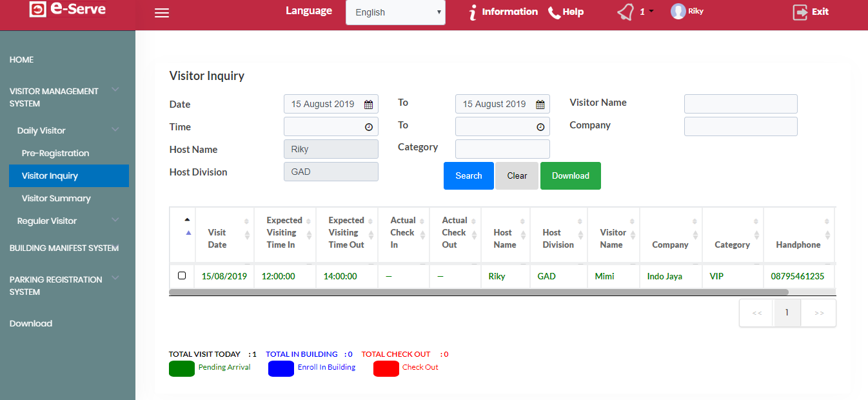
Task: Click the Information icon in header
Action: tap(473, 12)
